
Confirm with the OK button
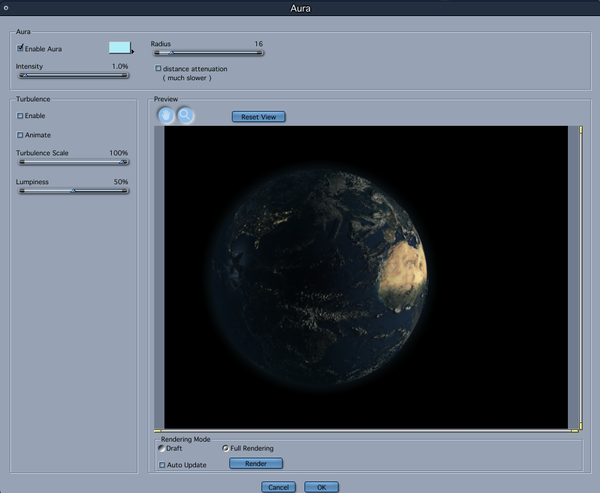pos(321,487)
